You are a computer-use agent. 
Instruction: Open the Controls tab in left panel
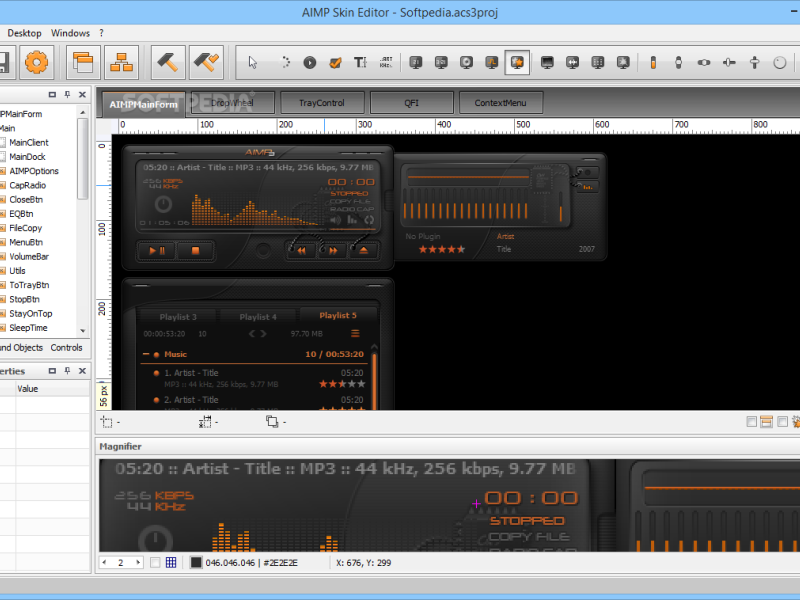[66, 347]
